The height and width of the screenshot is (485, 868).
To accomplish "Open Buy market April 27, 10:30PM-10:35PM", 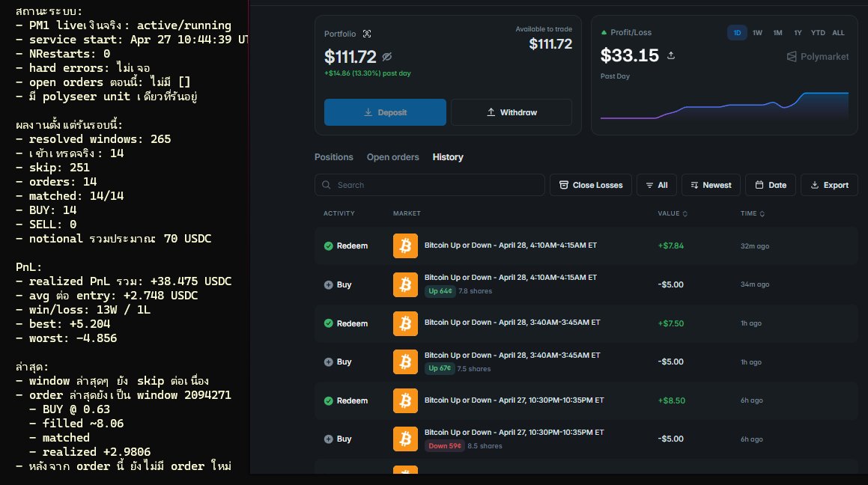I will click(x=514, y=432).
